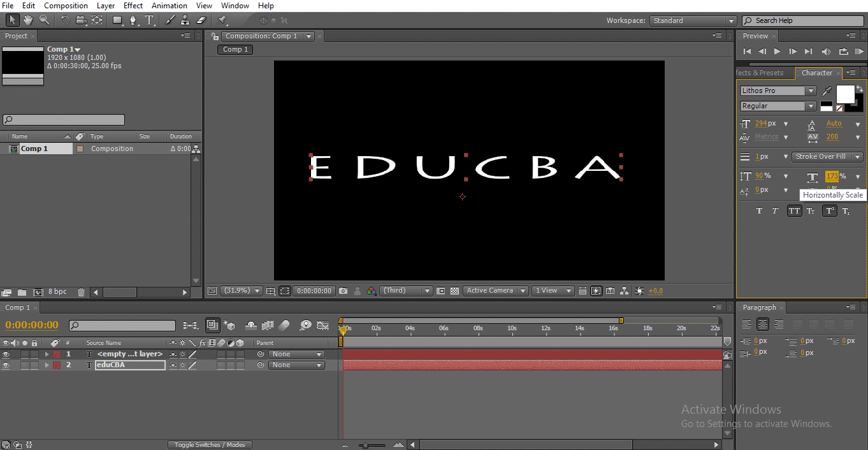Open the Stroke Over Fill dropdown
The width and height of the screenshot is (868, 450).
point(827,157)
